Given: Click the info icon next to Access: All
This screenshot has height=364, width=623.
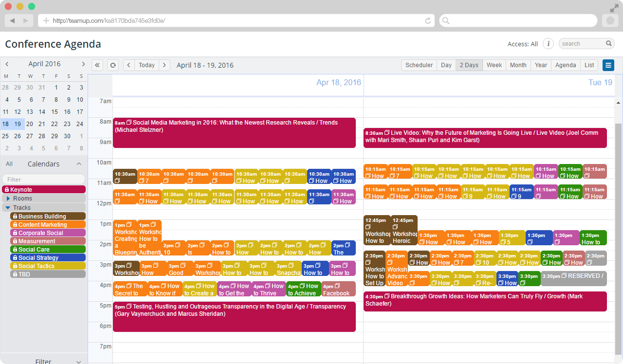Looking at the screenshot, I should 549,44.
